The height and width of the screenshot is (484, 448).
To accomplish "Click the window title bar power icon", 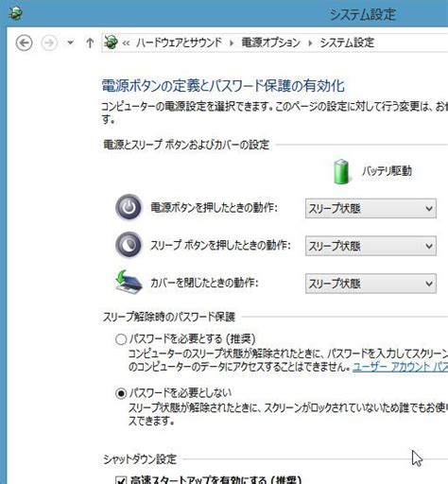I will (15, 13).
